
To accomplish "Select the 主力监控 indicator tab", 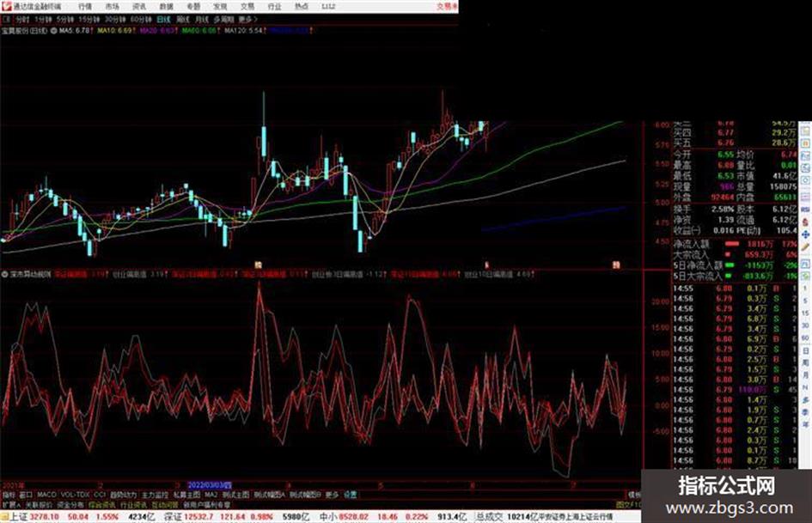I will coord(155,495).
